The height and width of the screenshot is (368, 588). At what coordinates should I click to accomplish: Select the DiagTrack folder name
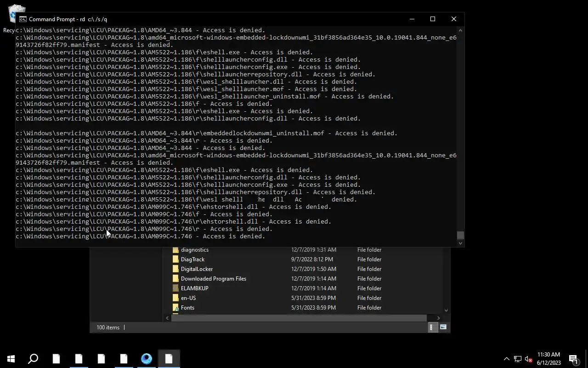(192, 259)
